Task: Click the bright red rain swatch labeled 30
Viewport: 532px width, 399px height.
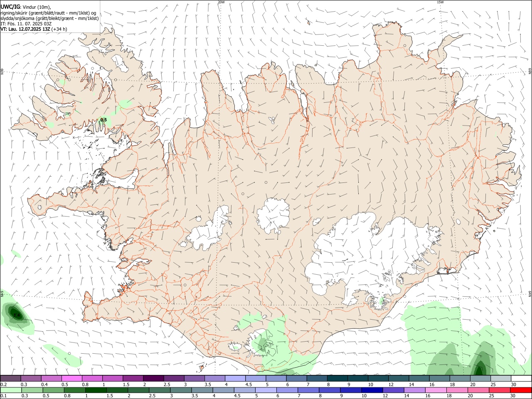Action: tap(521, 390)
